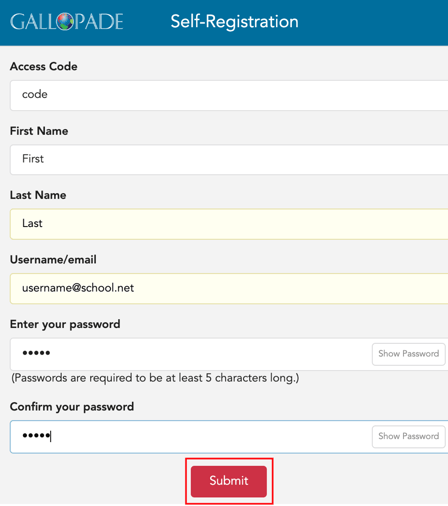Click the Confirm your password label

point(72,407)
